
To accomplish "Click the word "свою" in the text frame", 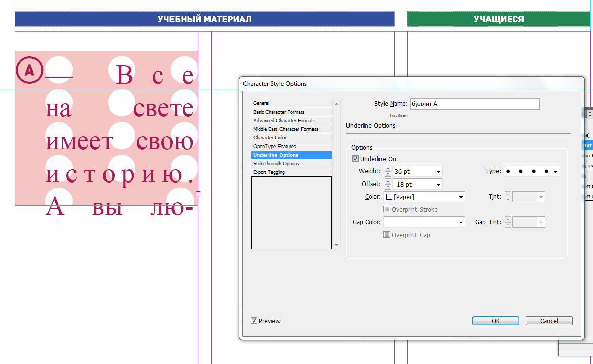I will point(164,142).
